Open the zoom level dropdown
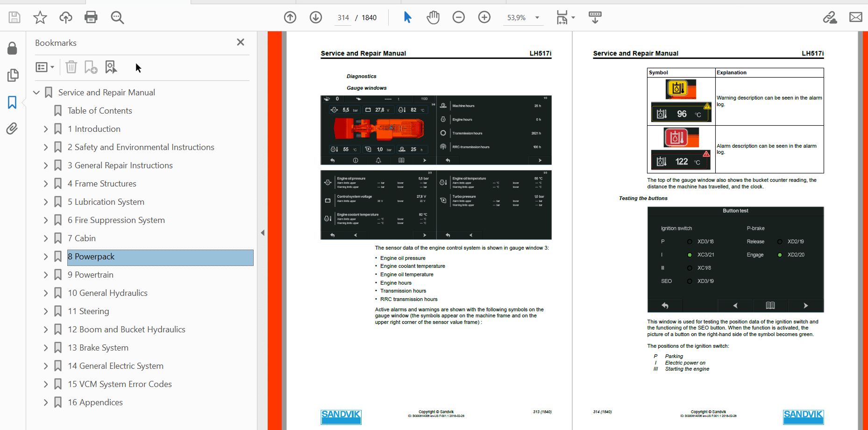Screen dimensions: 868x430 click(x=537, y=18)
